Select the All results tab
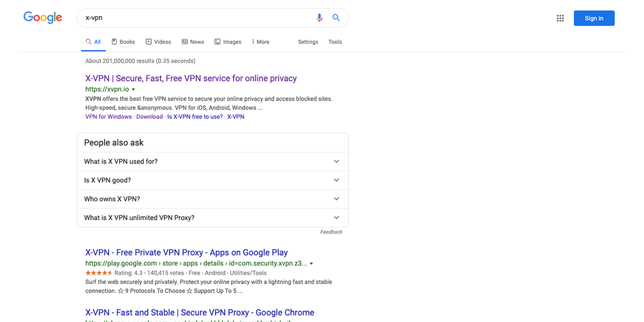Image resolution: width=644 pixels, height=322 pixels. (x=93, y=42)
